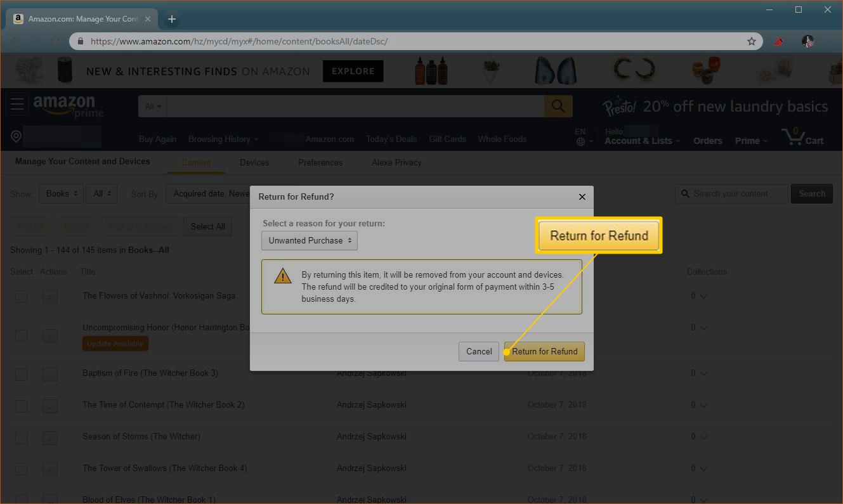Screen dimensions: 843x504
Task: Expand the Prime menu
Action: coord(751,141)
